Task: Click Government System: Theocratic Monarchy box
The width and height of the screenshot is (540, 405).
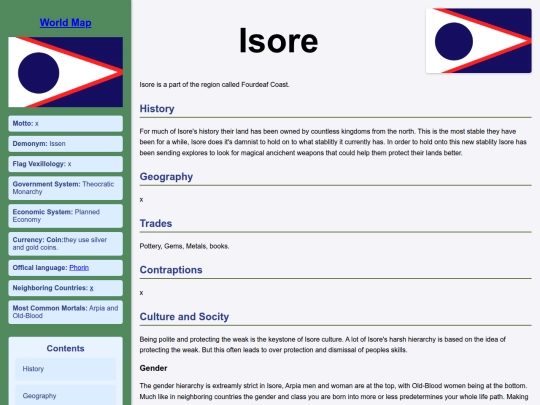Action: coord(65,188)
